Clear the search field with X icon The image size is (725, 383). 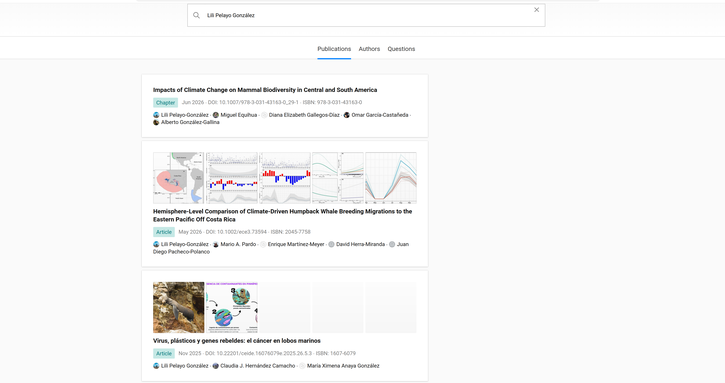(x=536, y=10)
